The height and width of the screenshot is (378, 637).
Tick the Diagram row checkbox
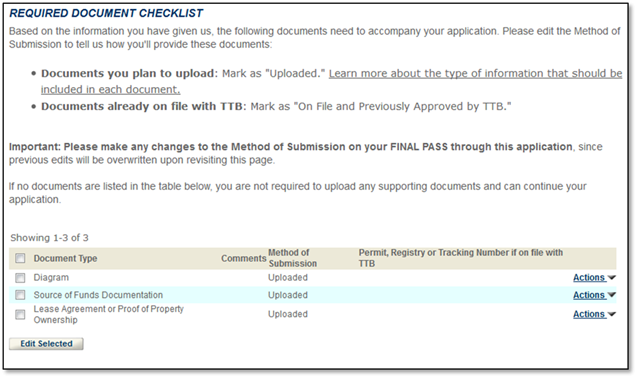(x=20, y=278)
